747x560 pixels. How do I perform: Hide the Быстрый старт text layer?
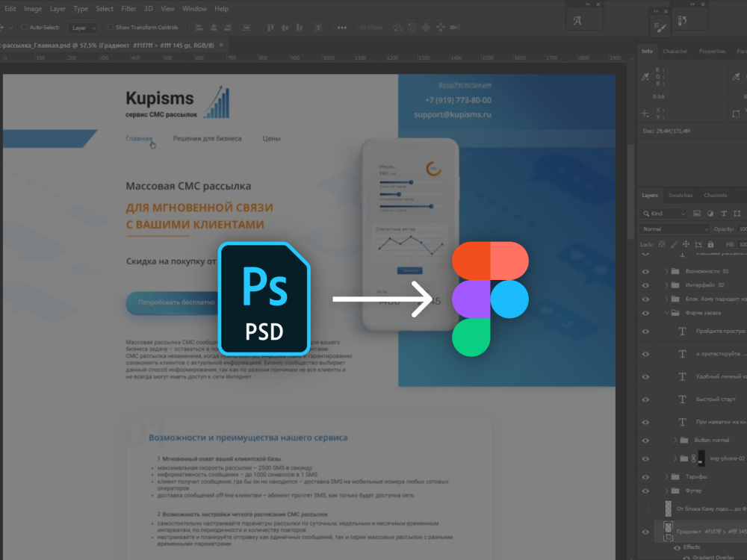(x=645, y=399)
